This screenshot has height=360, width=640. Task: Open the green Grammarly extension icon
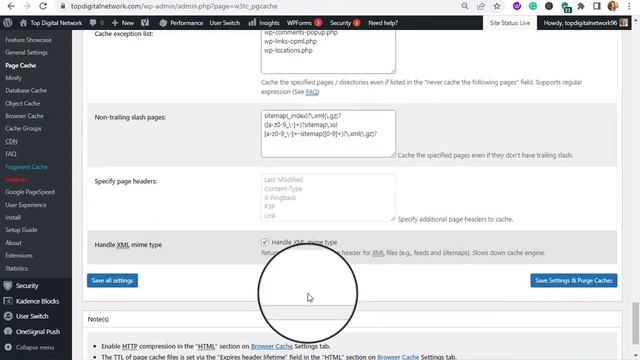tap(533, 6)
